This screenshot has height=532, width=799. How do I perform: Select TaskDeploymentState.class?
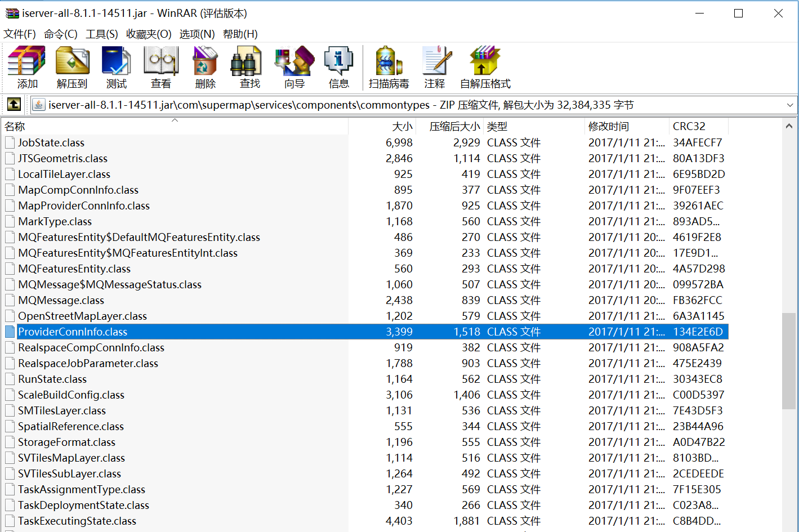click(83, 505)
